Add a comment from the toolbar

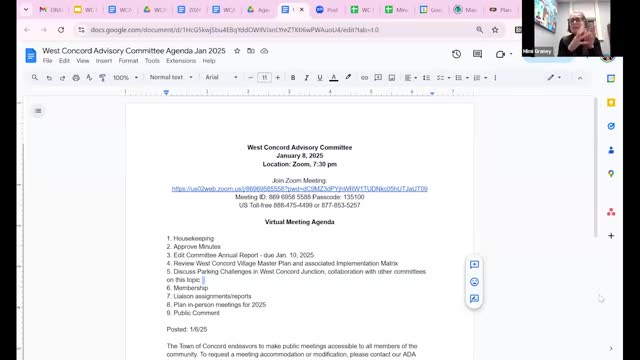pos(378,78)
